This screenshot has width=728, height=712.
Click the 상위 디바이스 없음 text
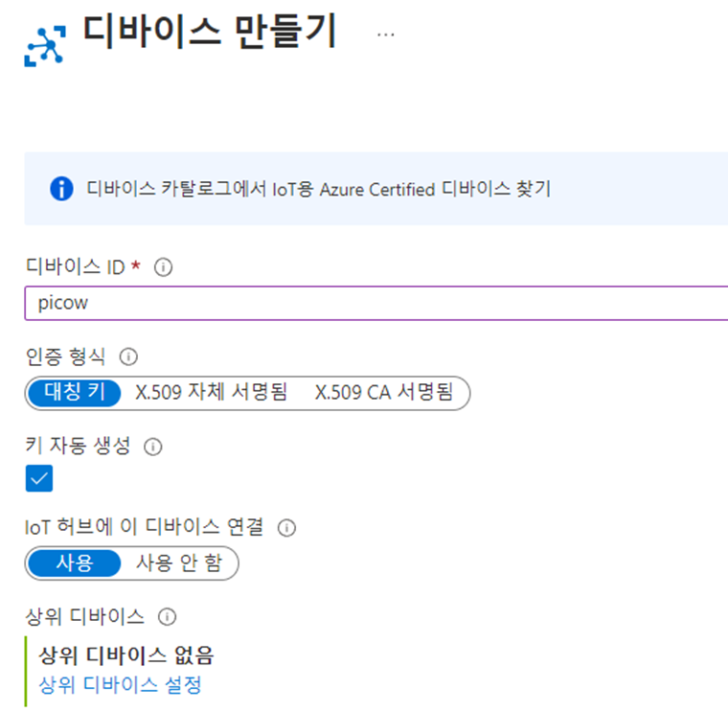pos(125,656)
